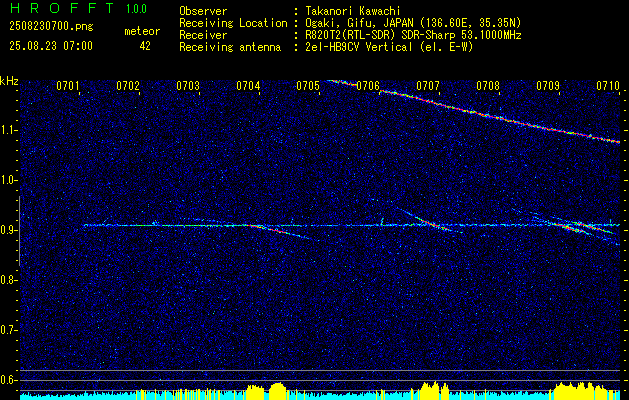Click the file name 2508230700.png
629x400 pixels.
point(51,27)
